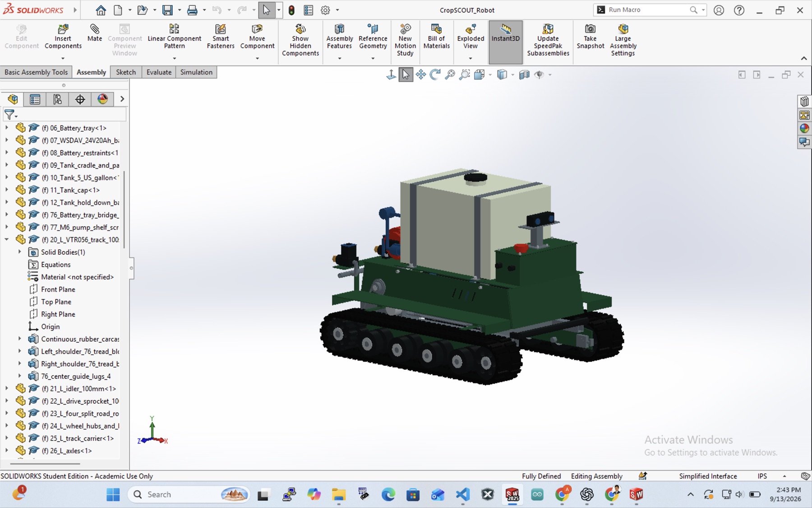The width and height of the screenshot is (812, 508).
Task: Click the Rebuild traffic light icon
Action: tap(291, 10)
